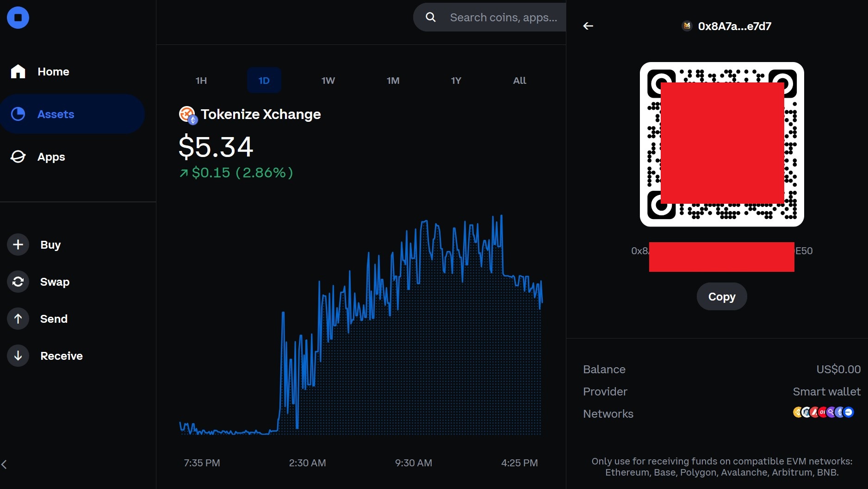Click the 9:30 AM axis label
Viewport: 868px width, 489px height.
pyautogui.click(x=414, y=463)
